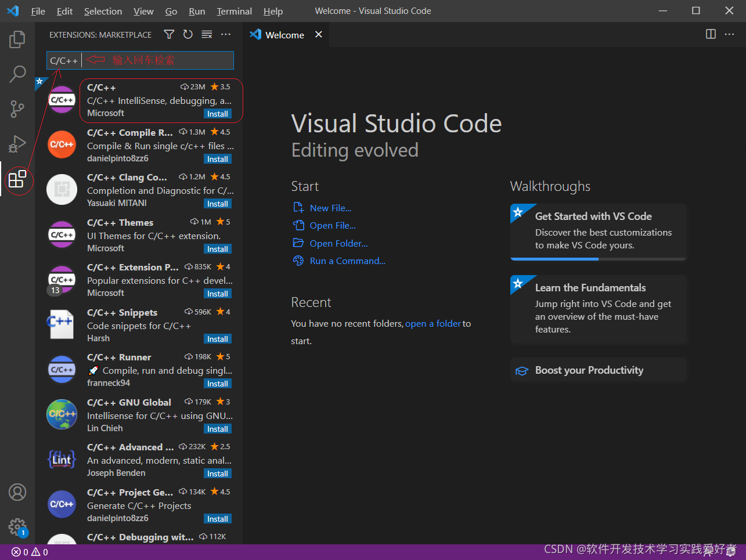Refresh the extensions list
The width and height of the screenshot is (746, 560).
click(188, 35)
